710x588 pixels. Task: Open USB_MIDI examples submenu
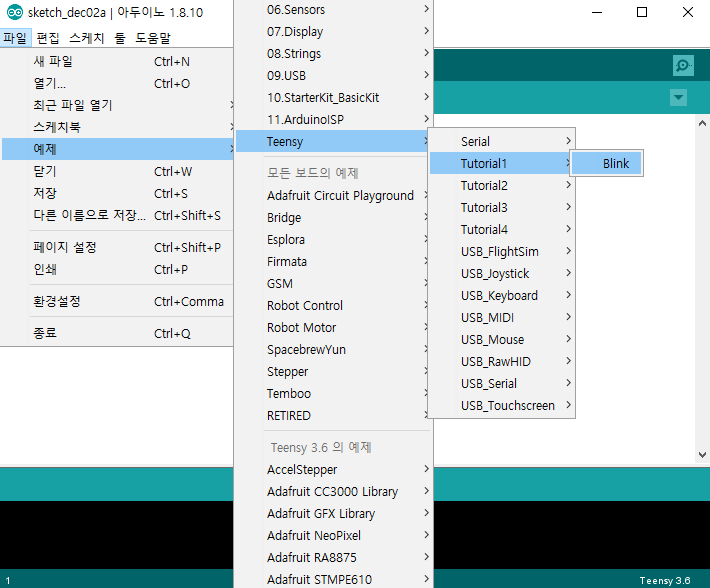tap(502, 317)
